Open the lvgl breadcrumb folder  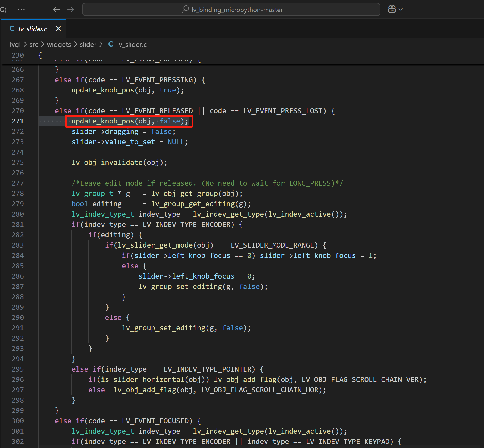[x=15, y=44]
